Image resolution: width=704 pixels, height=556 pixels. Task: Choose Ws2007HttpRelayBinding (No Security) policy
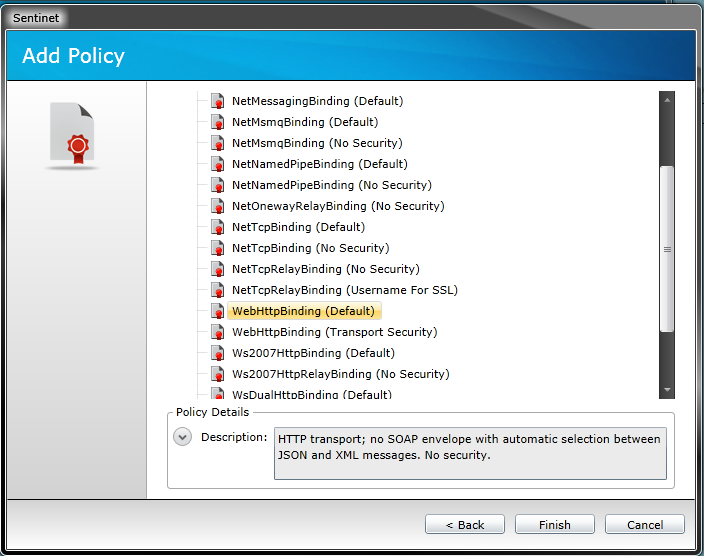(341, 374)
